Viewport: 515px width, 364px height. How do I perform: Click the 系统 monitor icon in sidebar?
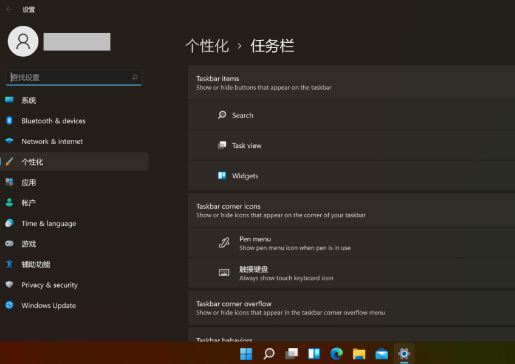point(9,100)
